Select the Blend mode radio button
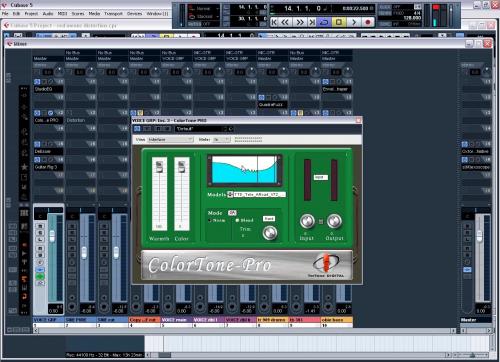Screen dimensions: 500x362 pyautogui.click(x=237, y=220)
